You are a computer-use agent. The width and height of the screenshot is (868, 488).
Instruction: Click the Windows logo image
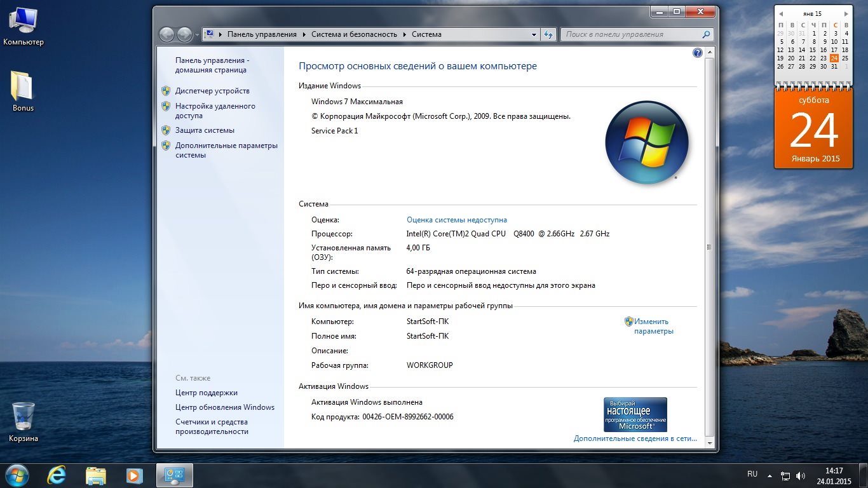647,143
